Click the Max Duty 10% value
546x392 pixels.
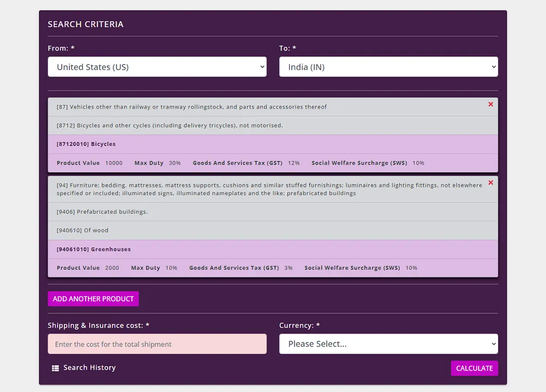coord(171,268)
